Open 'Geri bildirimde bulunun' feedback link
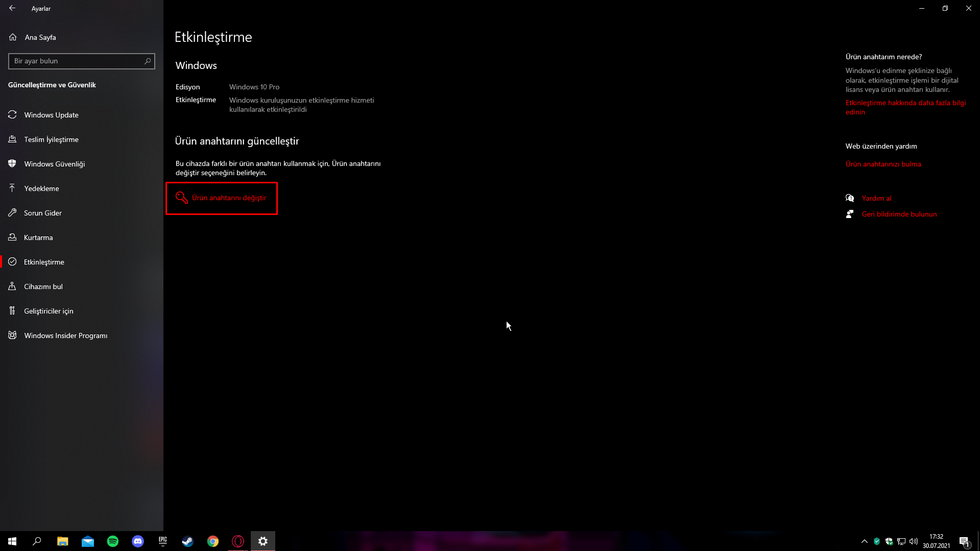The height and width of the screenshot is (551, 980). coord(899,214)
